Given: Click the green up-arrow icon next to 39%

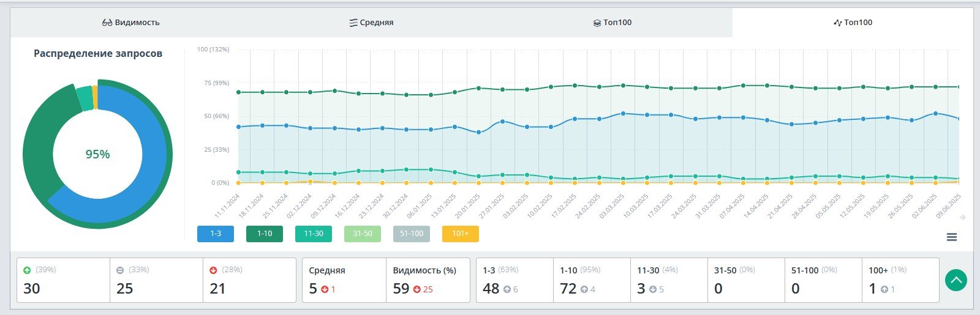Looking at the screenshot, I should pos(27,270).
